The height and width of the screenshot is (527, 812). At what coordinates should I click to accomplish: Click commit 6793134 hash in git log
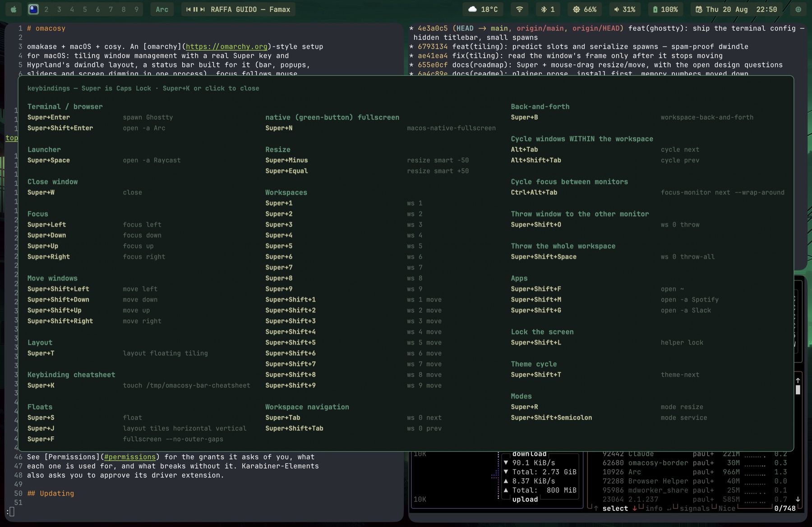[433, 46]
